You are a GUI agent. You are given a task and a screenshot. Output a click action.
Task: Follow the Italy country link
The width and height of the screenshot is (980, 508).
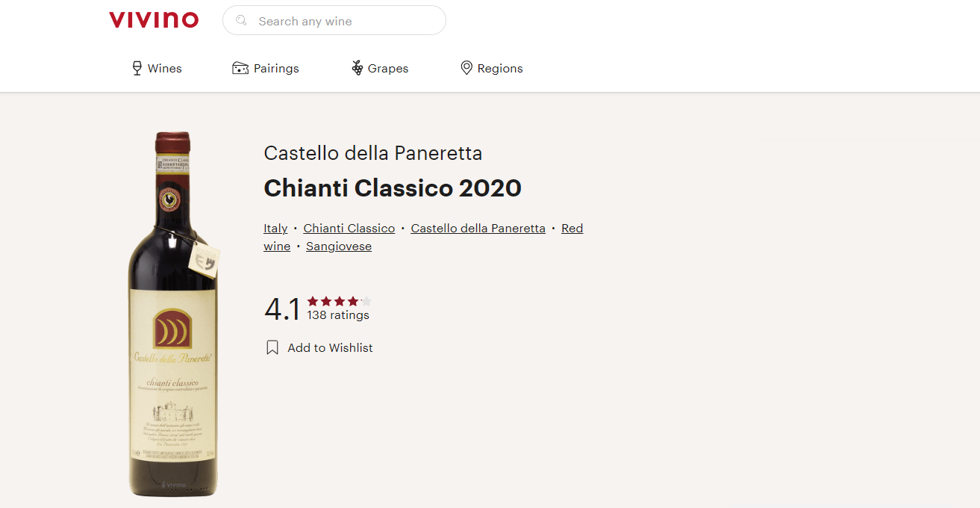pos(275,229)
